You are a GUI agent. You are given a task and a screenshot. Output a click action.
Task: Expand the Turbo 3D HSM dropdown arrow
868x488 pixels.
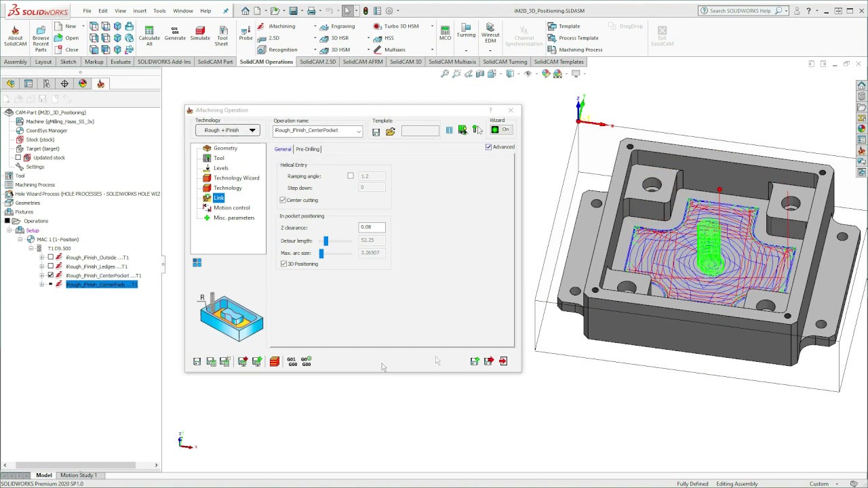433,26
